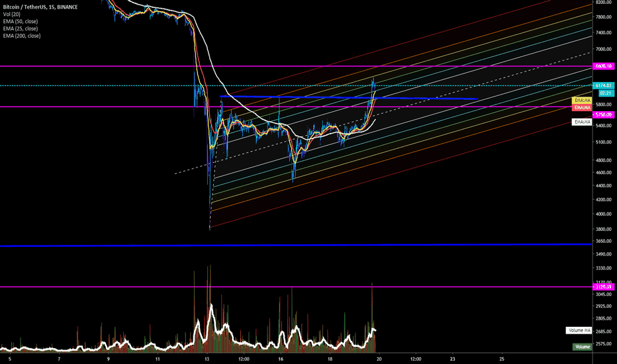Click the 5400.00 price scale value
The image size is (617, 364).
[604, 126]
